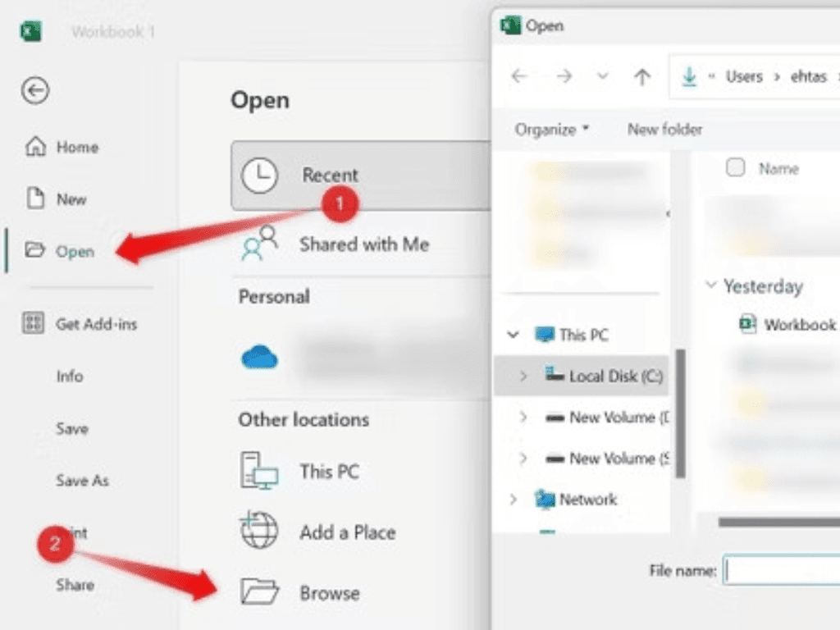The image size is (840, 630).
Task: Click the OneDrive cloud icon
Action: pos(259,357)
